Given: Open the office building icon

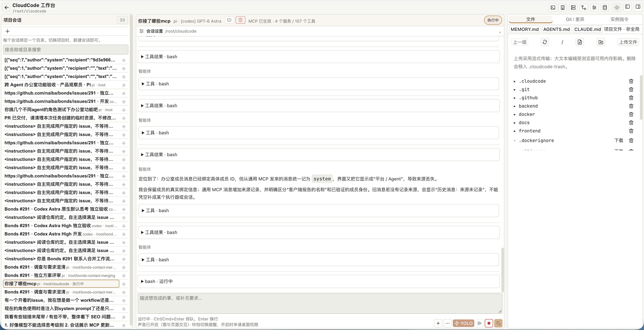Looking at the screenshot, I should [563, 8].
